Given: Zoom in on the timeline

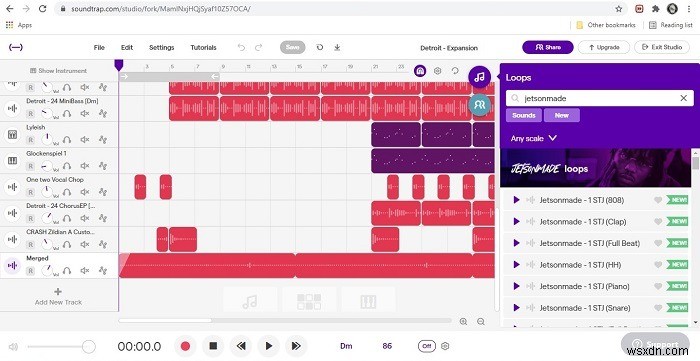Looking at the screenshot, I should pos(463,321).
